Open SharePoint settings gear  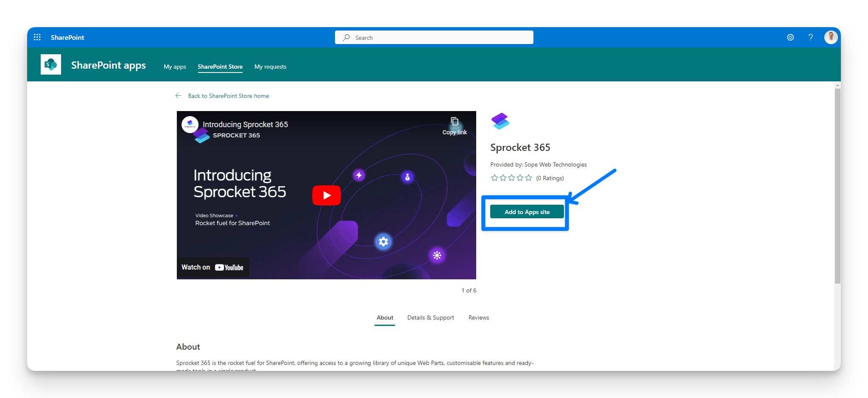(x=790, y=37)
